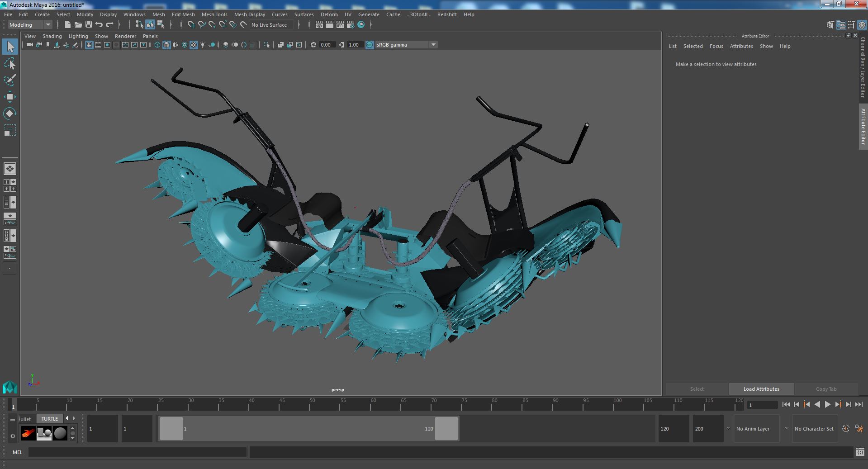868x469 pixels.
Task: Click the shelf tab left arrow
Action: 67,418
